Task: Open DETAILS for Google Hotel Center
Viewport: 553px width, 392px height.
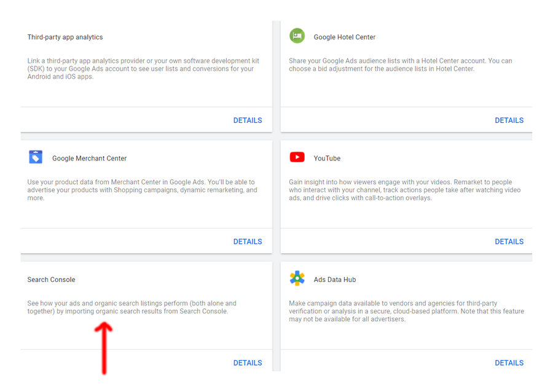Action: point(509,120)
